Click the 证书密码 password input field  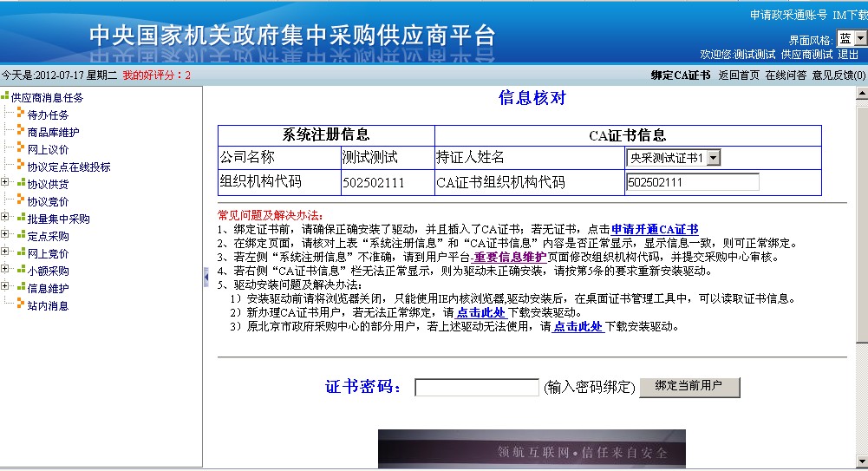click(x=477, y=387)
